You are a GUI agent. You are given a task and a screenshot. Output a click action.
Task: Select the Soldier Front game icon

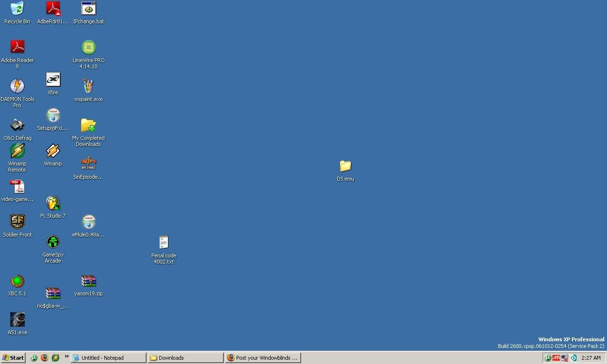coord(17,222)
